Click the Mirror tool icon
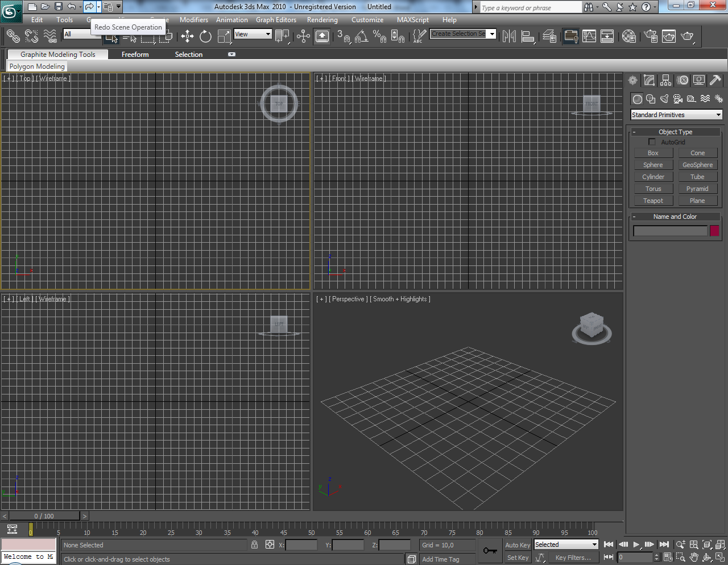This screenshot has width=728, height=565. pyautogui.click(x=509, y=36)
